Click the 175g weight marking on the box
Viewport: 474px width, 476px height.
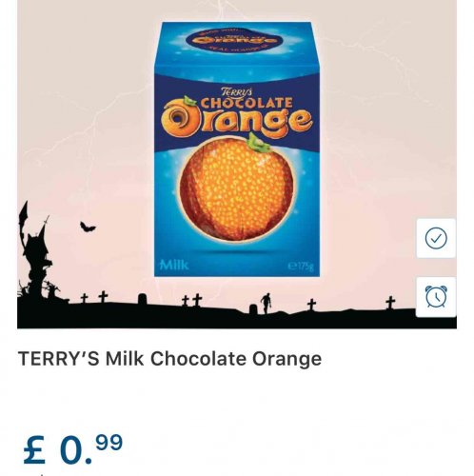pyautogui.click(x=300, y=267)
